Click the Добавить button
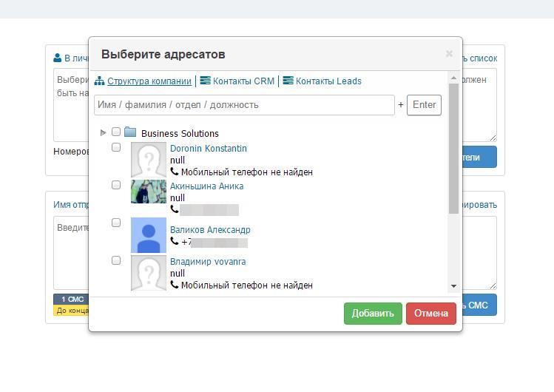This screenshot has width=554, height=392. (373, 314)
